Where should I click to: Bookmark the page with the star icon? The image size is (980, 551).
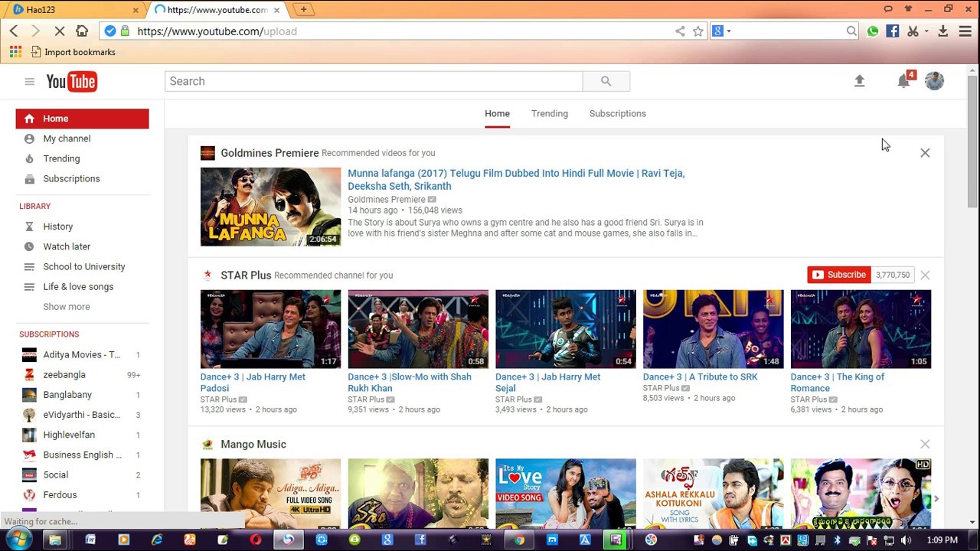click(x=698, y=31)
